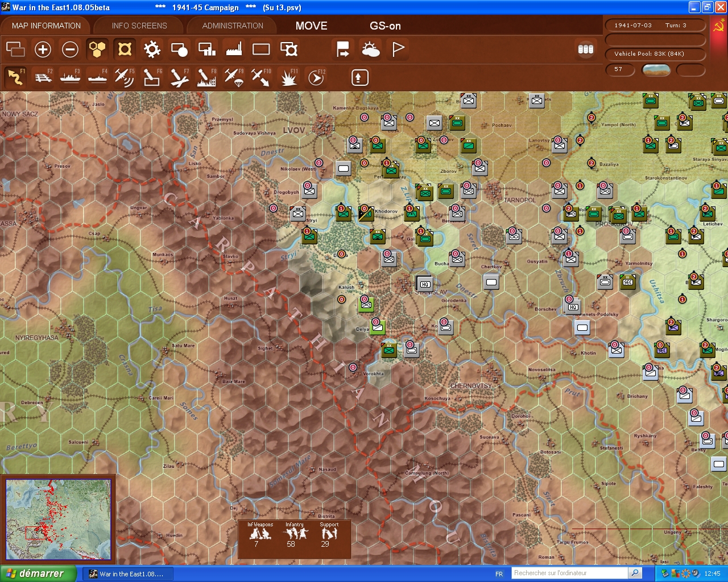The image size is (728, 582).
Task: Select Rail mode (F2)
Action: 43,77
